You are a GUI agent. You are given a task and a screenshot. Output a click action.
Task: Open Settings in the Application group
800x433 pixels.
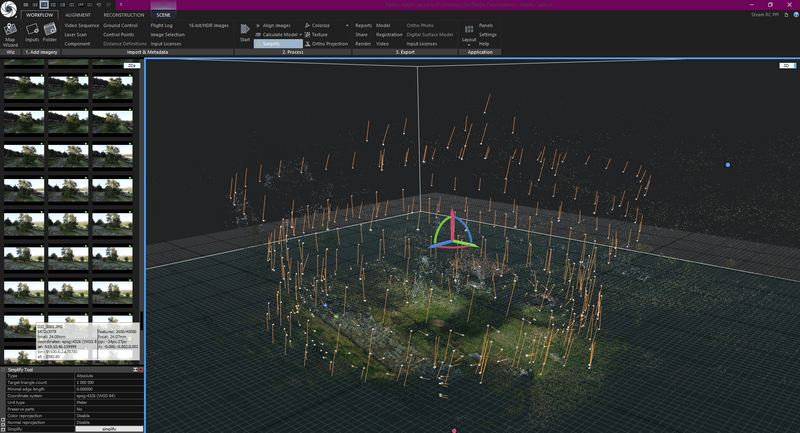(x=487, y=35)
